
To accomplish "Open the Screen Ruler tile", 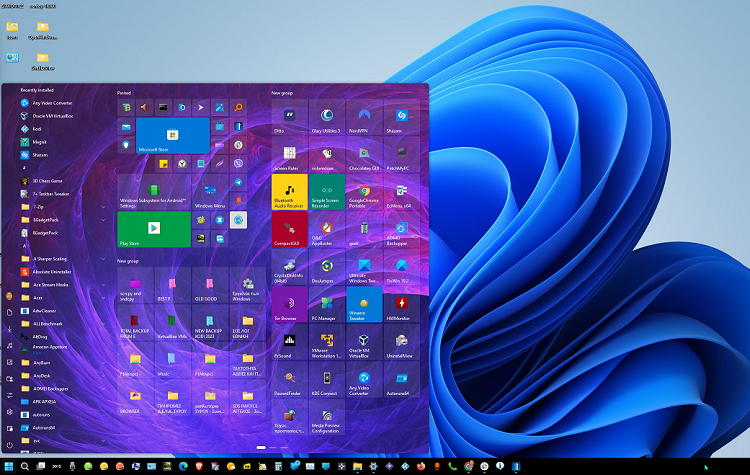I will pos(289,155).
